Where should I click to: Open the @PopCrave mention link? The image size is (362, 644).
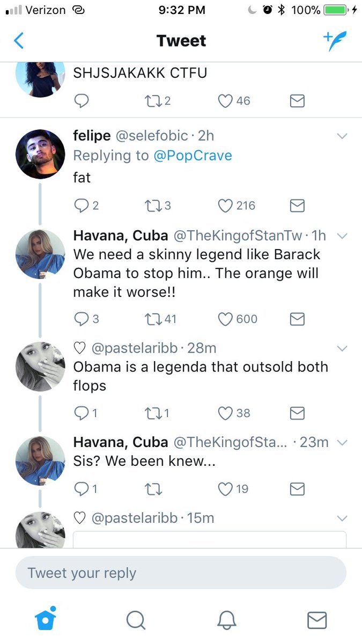(x=194, y=156)
